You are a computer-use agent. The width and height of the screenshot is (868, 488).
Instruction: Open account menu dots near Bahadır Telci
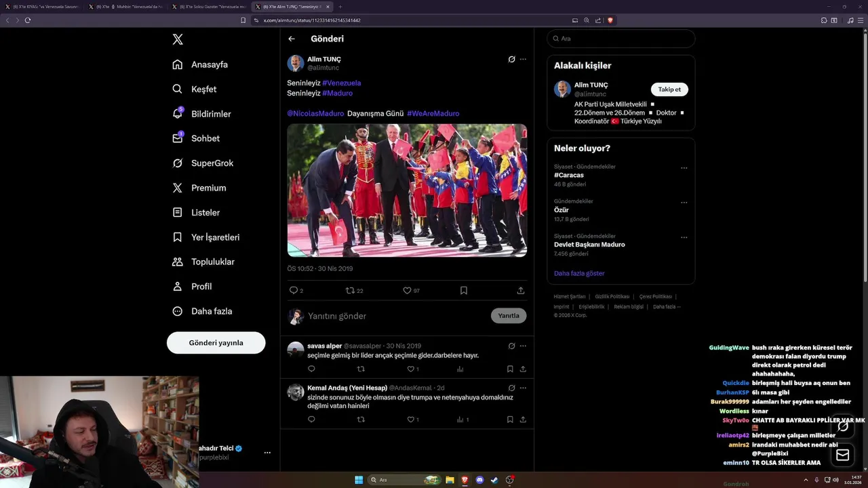(x=267, y=452)
